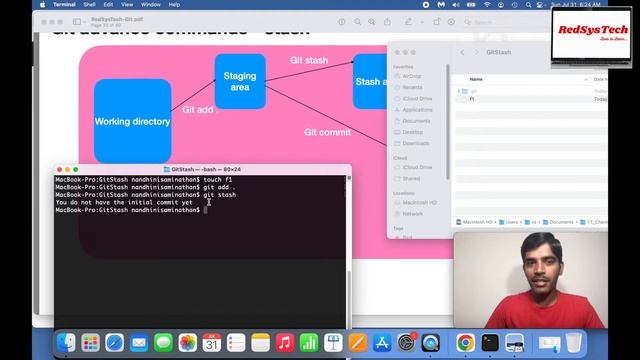The height and width of the screenshot is (360, 640).
Task: Open the Notes app icon
Action: (260, 343)
